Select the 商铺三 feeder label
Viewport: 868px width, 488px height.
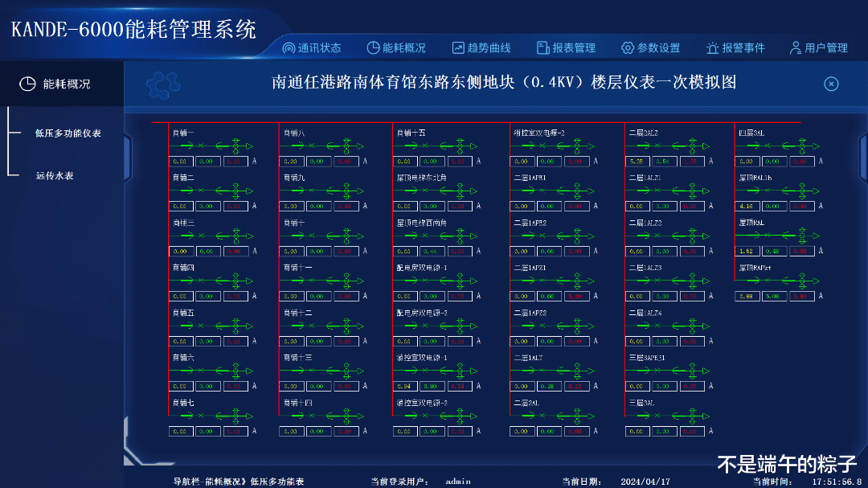tap(183, 223)
